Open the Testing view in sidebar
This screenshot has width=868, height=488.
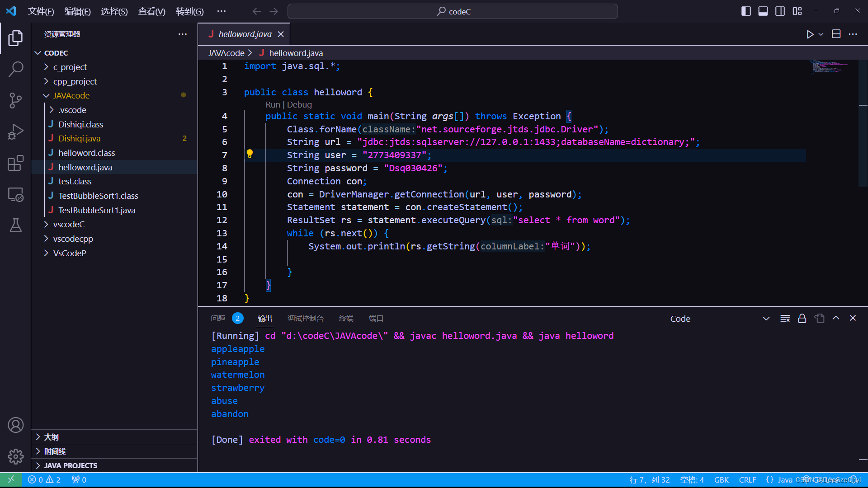16,225
